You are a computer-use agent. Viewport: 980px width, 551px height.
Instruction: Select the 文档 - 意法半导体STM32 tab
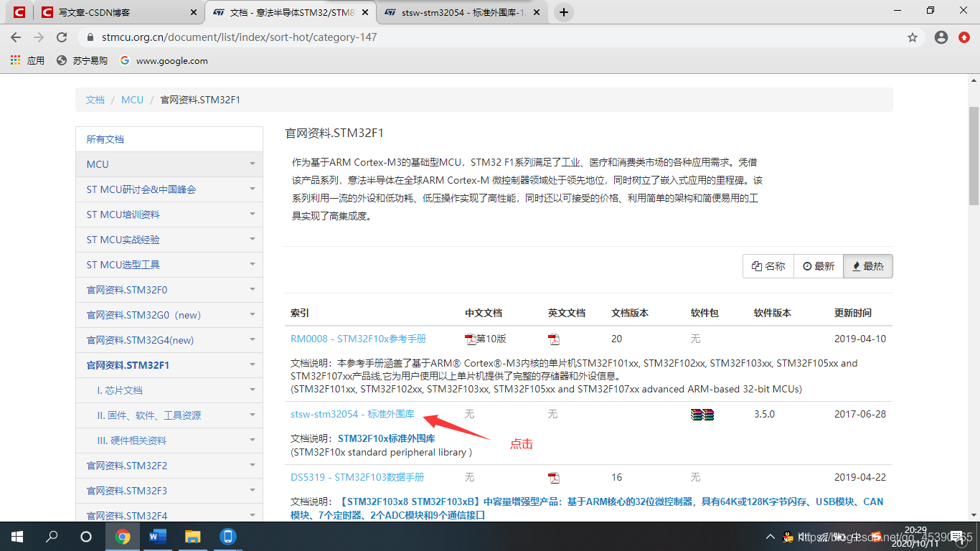(291, 12)
